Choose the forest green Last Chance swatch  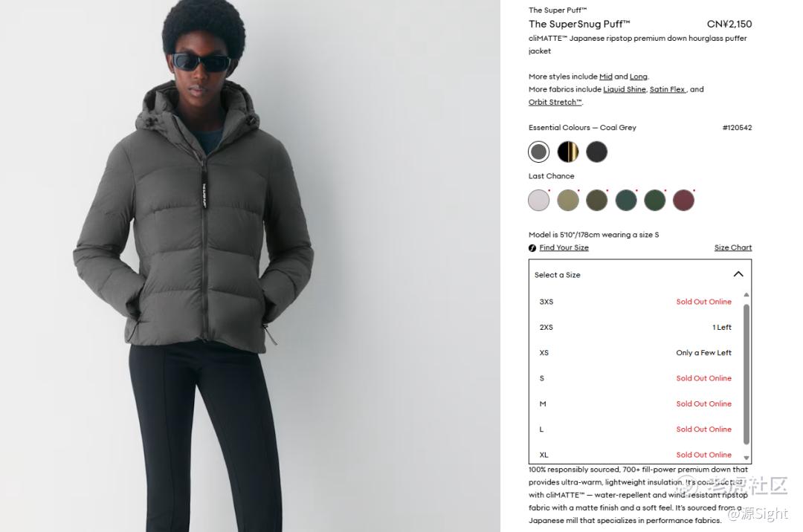click(x=654, y=200)
